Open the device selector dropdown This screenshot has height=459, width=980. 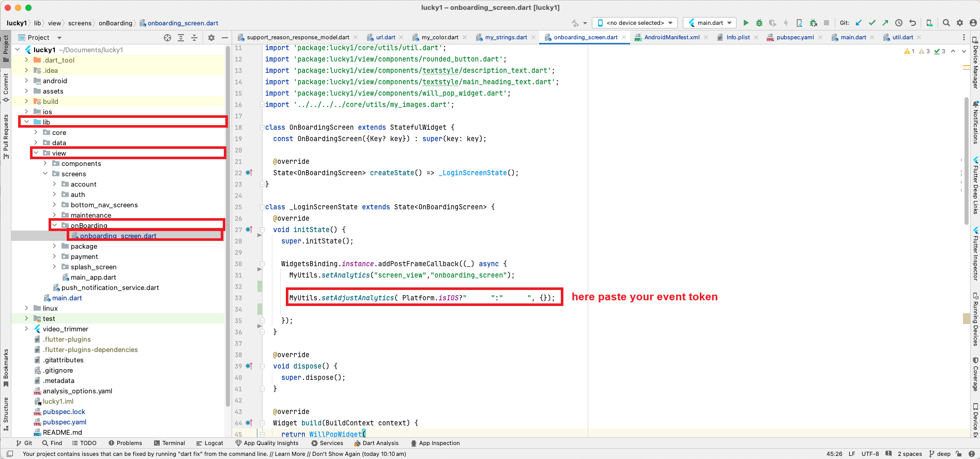coord(635,23)
